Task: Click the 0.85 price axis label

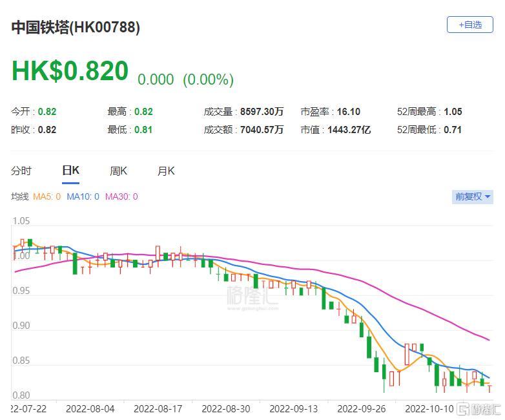Action: tap(21, 361)
